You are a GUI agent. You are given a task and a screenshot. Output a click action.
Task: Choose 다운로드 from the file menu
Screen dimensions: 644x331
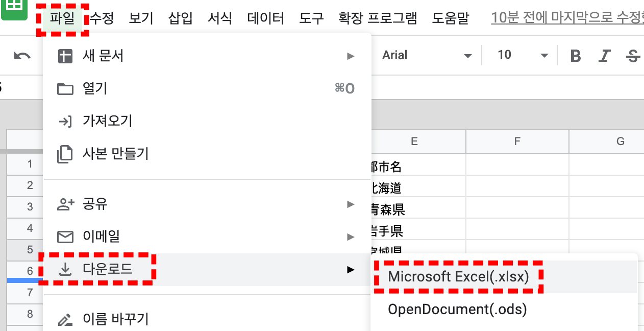207,269
